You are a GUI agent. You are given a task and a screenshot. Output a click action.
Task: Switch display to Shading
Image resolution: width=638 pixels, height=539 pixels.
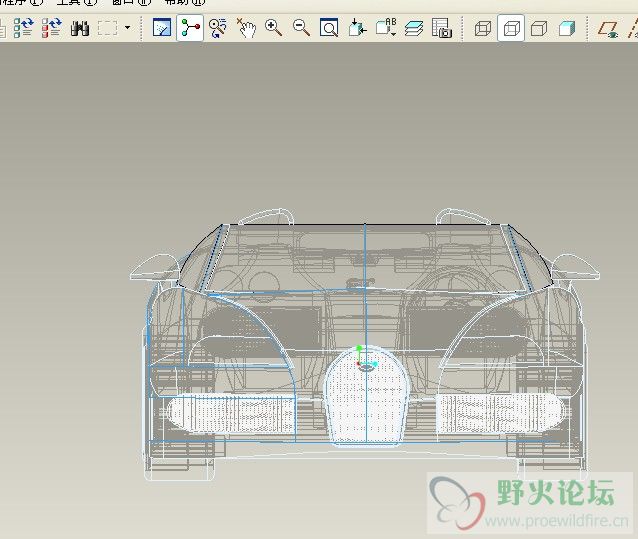[567, 28]
